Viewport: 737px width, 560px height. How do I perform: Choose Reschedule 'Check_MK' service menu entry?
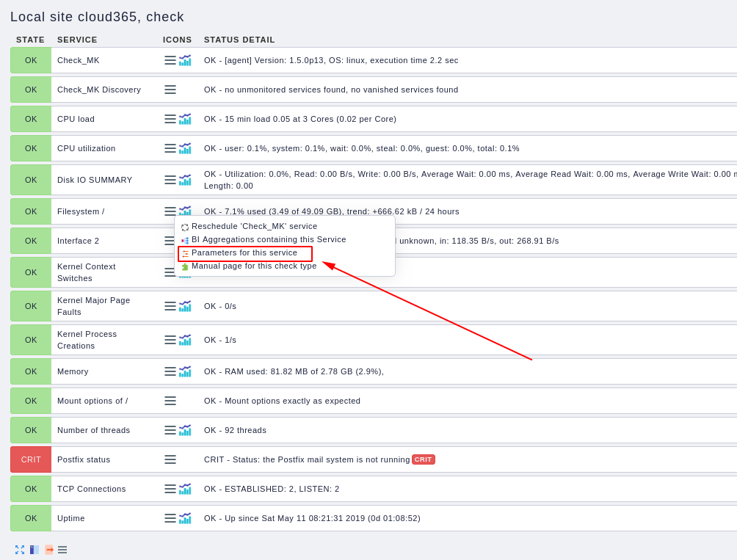[x=249, y=227]
